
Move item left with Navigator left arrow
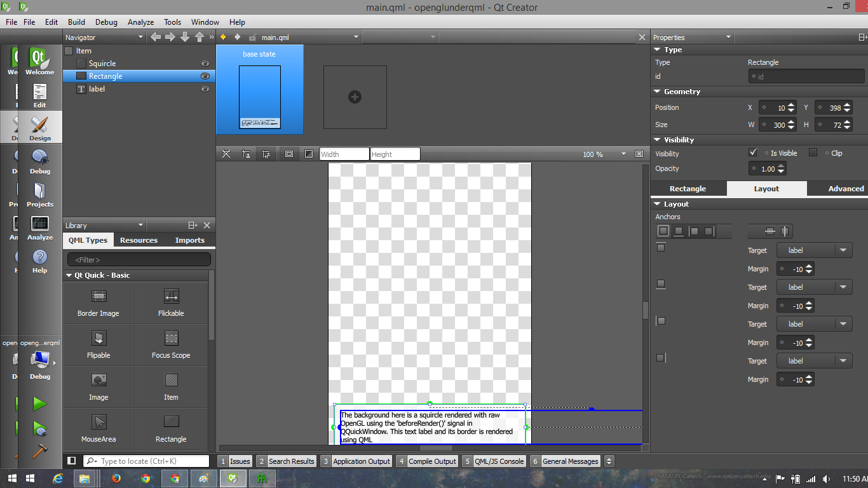click(x=156, y=37)
